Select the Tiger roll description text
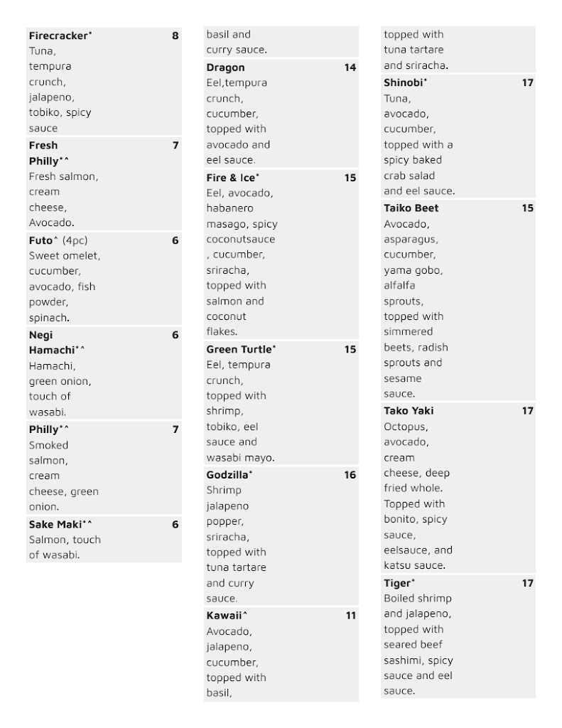Viewport: 562px width, 728px height. (x=418, y=645)
